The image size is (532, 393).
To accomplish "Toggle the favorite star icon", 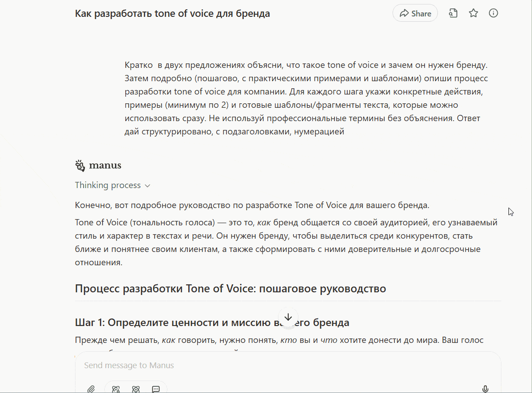I will coord(473,13).
